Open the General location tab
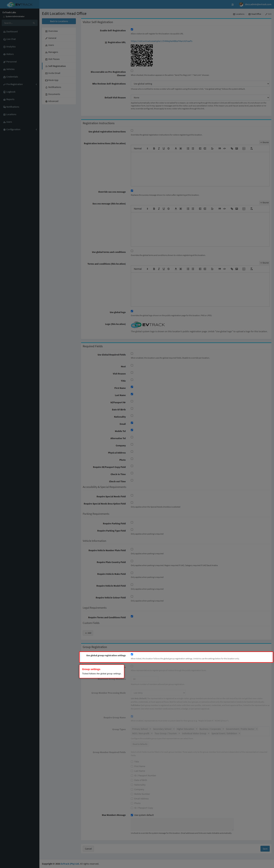This screenshot has width=274, height=868. pyautogui.click(x=59, y=38)
